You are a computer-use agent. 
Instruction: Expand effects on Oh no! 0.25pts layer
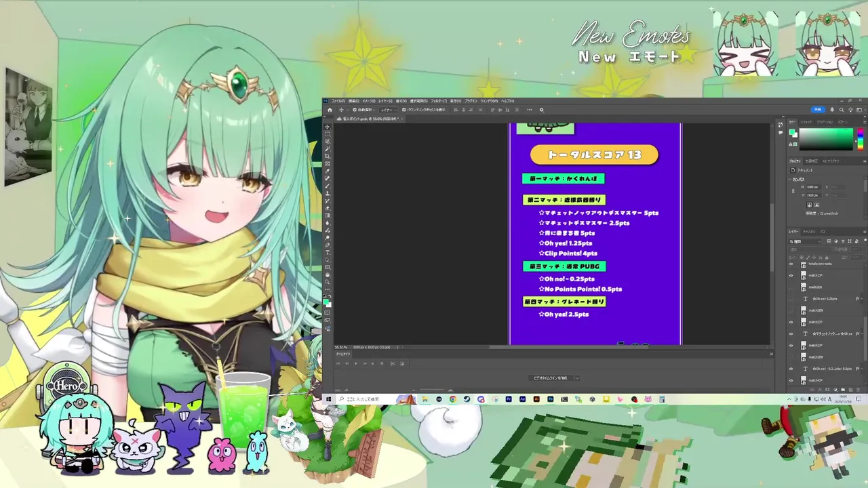coord(861,299)
